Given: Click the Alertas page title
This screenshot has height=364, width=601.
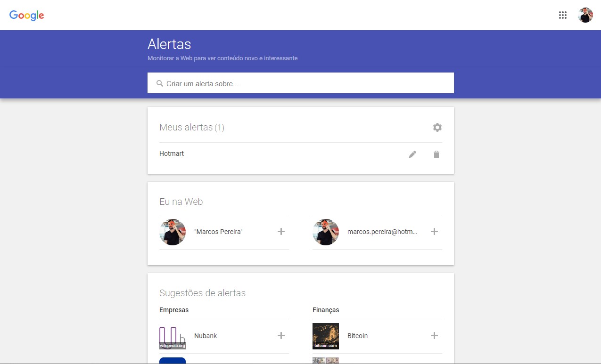Looking at the screenshot, I should [169, 44].
